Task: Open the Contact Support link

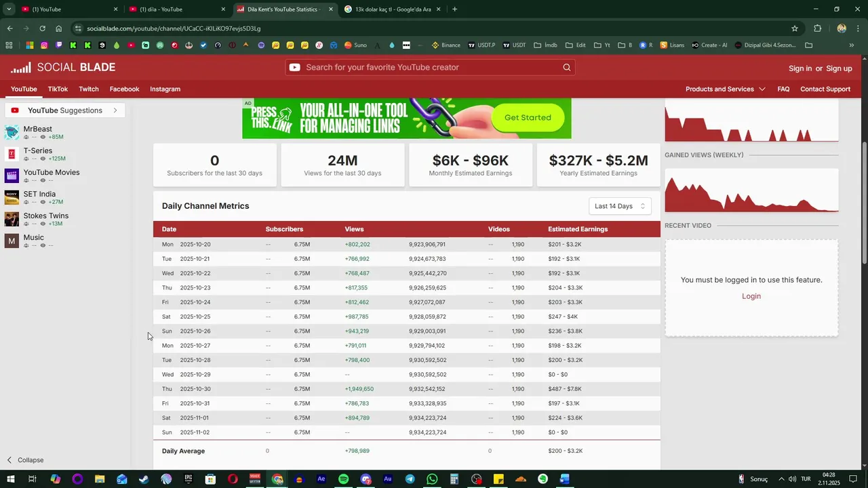Action: (825, 89)
